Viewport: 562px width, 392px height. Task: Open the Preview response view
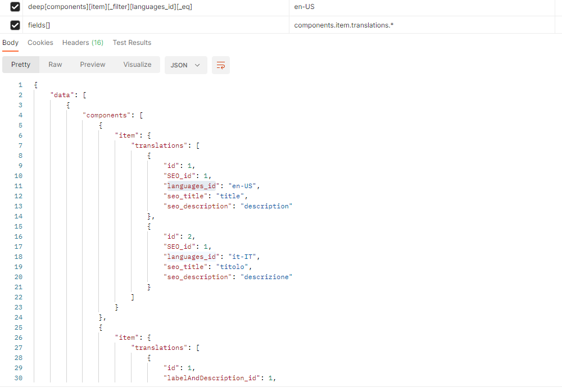[92, 64]
